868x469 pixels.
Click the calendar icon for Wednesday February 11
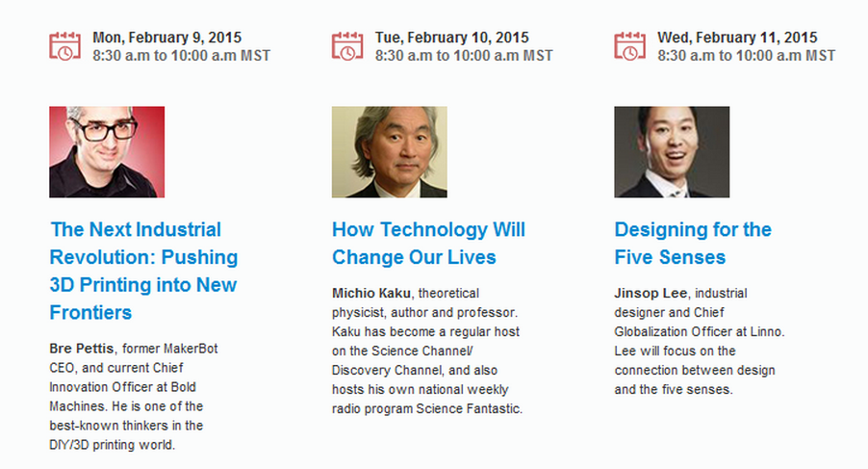[x=630, y=46]
